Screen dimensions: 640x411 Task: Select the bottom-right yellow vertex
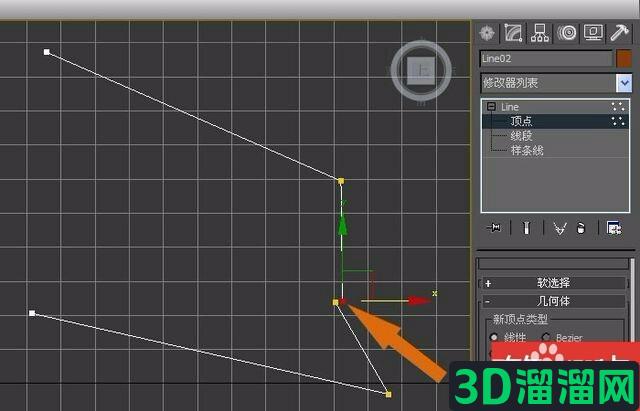pyautogui.click(x=388, y=394)
